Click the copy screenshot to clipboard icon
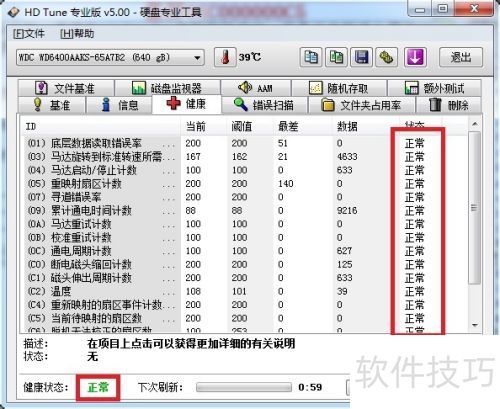The image size is (500, 409). (336, 57)
